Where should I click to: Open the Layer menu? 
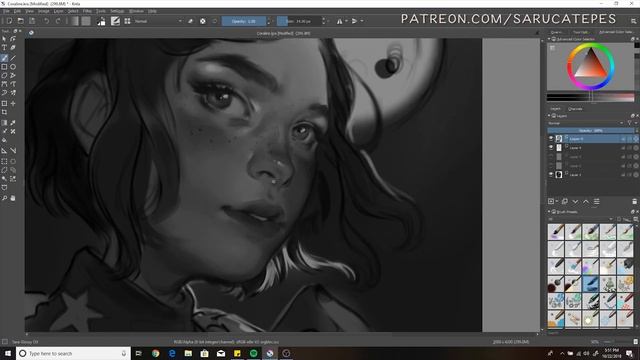[58, 11]
